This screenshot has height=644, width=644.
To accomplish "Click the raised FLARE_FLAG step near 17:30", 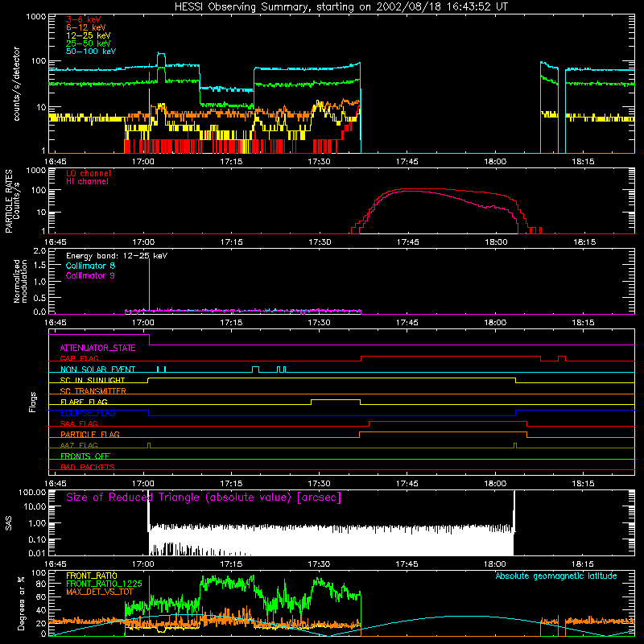I will 336,400.
